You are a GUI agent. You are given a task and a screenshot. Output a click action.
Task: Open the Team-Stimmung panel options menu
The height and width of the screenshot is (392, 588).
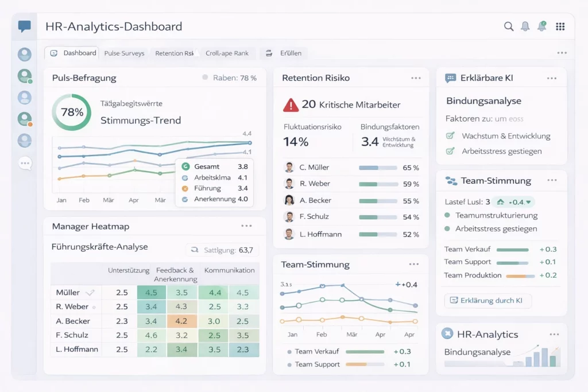tap(415, 264)
